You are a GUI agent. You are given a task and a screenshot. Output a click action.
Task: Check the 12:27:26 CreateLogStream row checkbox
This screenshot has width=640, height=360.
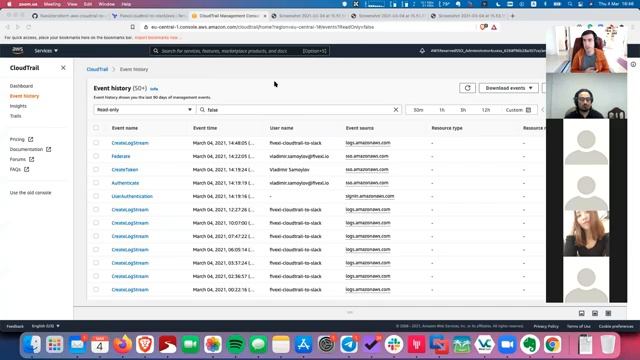[x=96, y=209]
